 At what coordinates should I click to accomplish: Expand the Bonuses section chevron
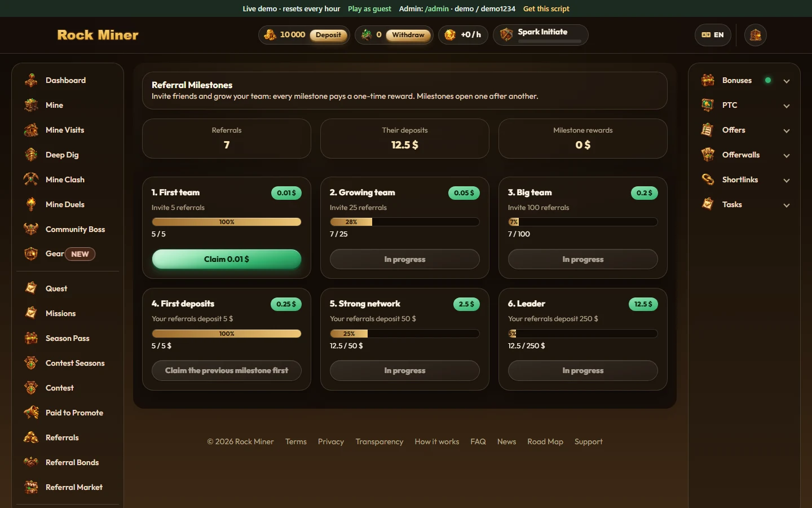(787, 81)
